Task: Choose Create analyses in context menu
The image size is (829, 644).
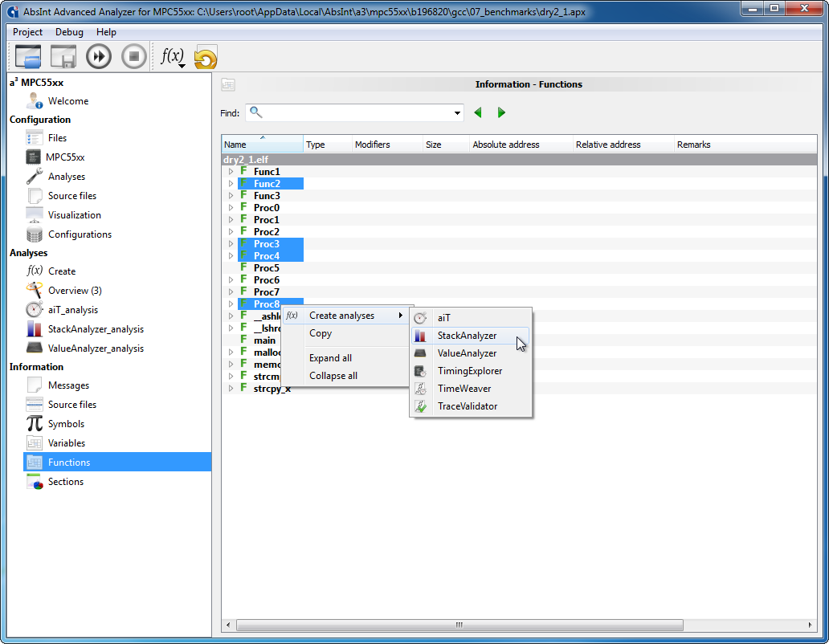Action: click(347, 316)
